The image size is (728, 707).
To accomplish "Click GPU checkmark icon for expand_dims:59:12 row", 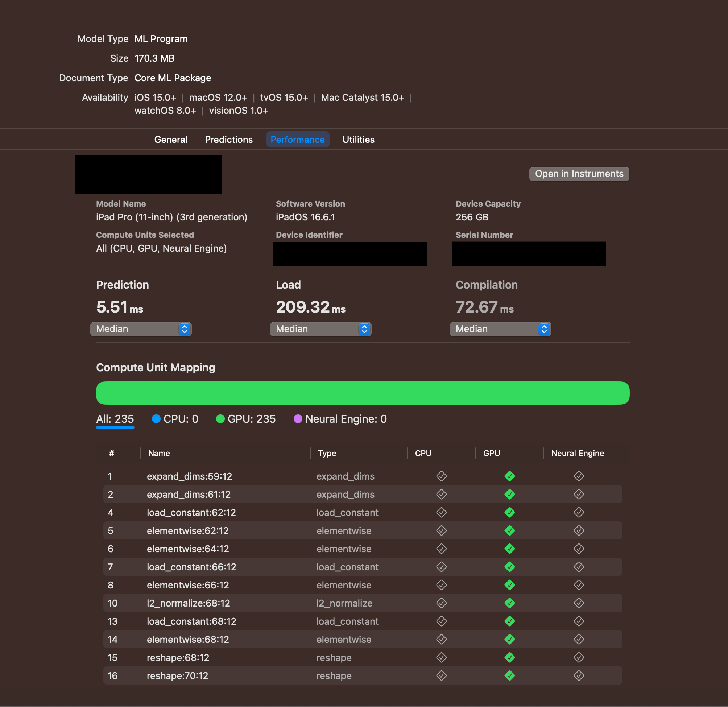I will click(510, 476).
